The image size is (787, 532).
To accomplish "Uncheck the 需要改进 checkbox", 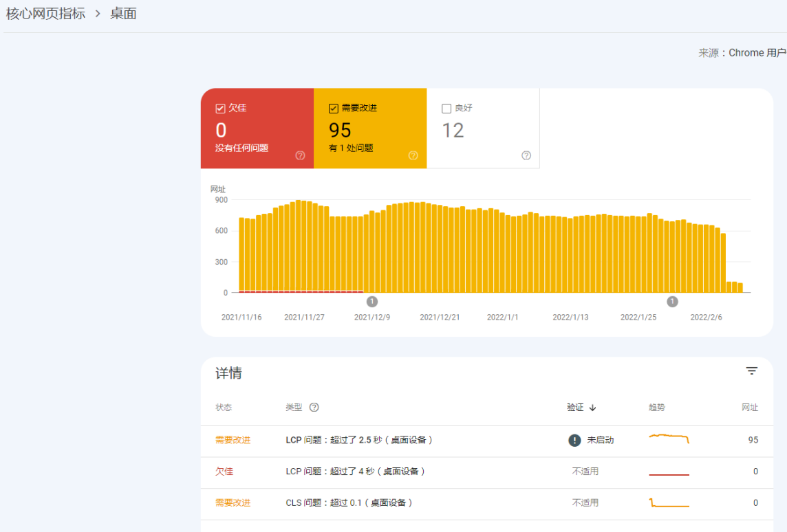I will (x=333, y=107).
